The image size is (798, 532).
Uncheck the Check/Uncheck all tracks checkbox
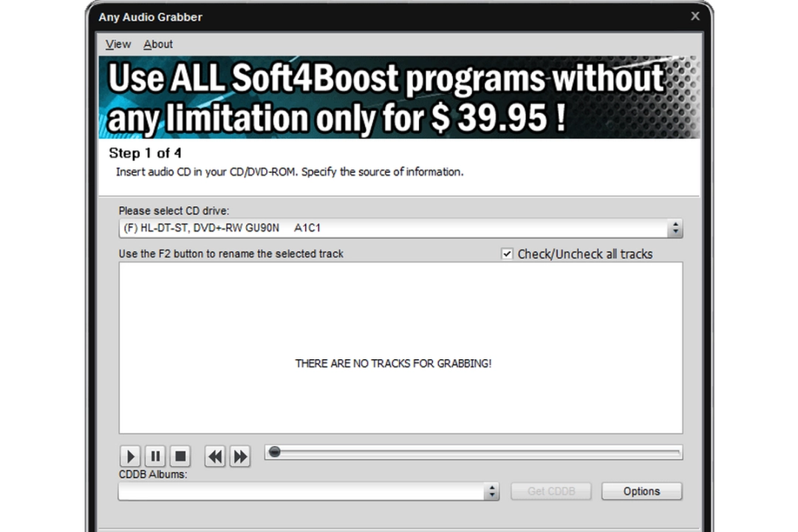tap(508, 253)
